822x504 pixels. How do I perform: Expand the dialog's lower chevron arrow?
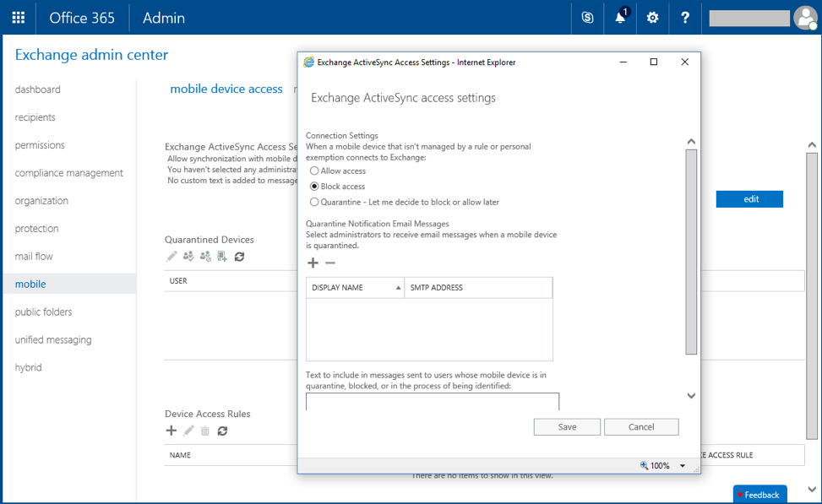tap(691, 395)
